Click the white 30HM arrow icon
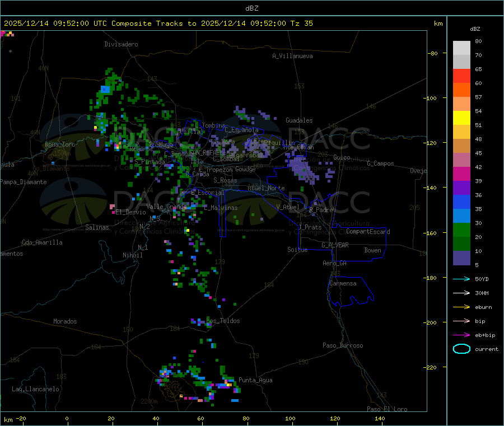Screen dimensions: 504x426 point(461,293)
